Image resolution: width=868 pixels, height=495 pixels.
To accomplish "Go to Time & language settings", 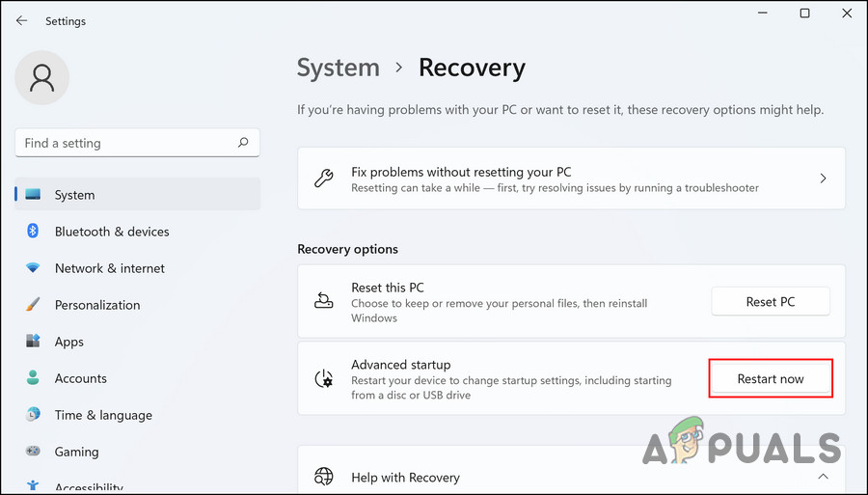I will [103, 415].
